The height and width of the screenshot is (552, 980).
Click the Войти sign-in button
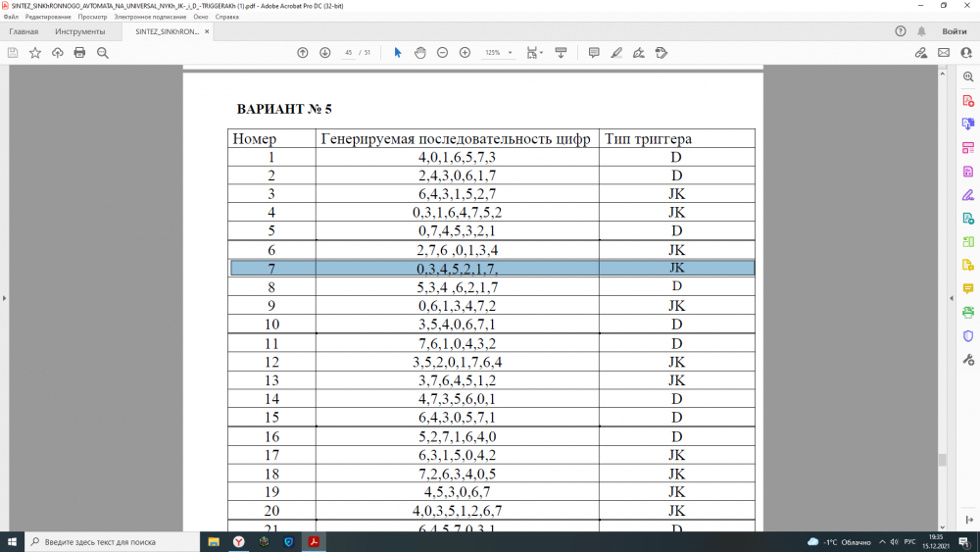coord(955,31)
